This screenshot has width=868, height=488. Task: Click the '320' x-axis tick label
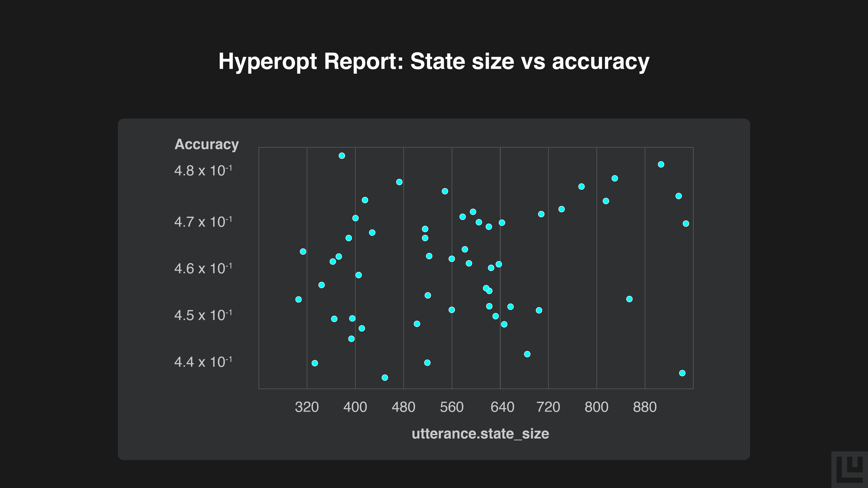[307, 407]
